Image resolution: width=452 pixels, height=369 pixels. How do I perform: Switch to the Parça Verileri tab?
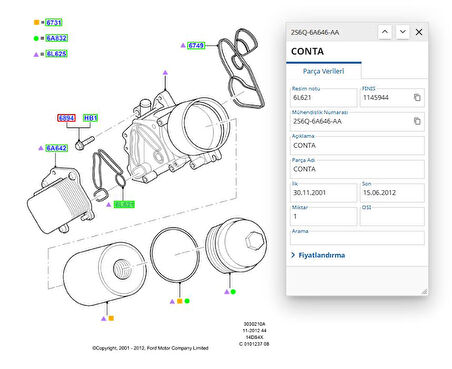[x=323, y=71]
